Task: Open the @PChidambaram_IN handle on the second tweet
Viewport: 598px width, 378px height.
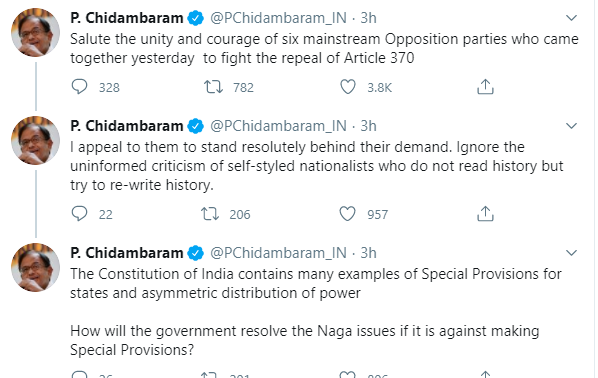Action: click(x=278, y=126)
